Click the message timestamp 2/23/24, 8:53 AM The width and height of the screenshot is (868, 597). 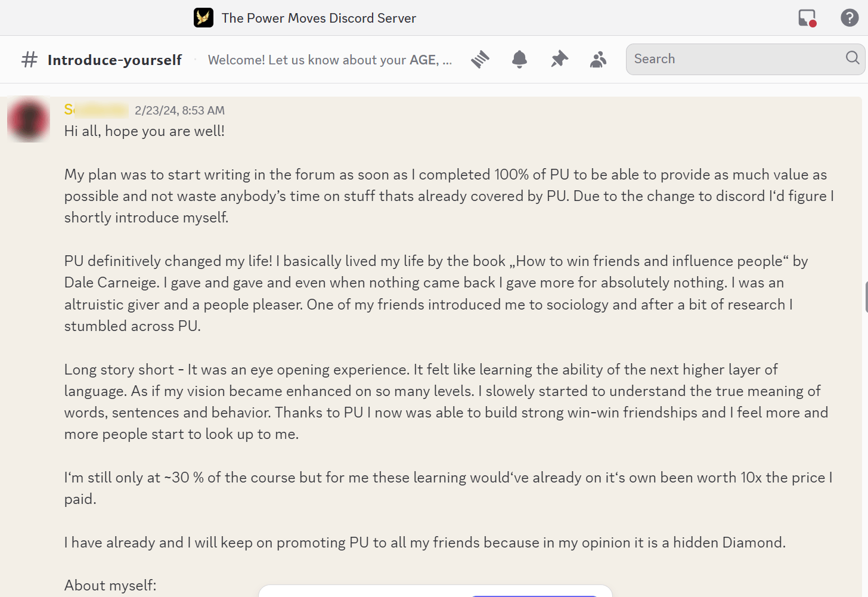[179, 110]
